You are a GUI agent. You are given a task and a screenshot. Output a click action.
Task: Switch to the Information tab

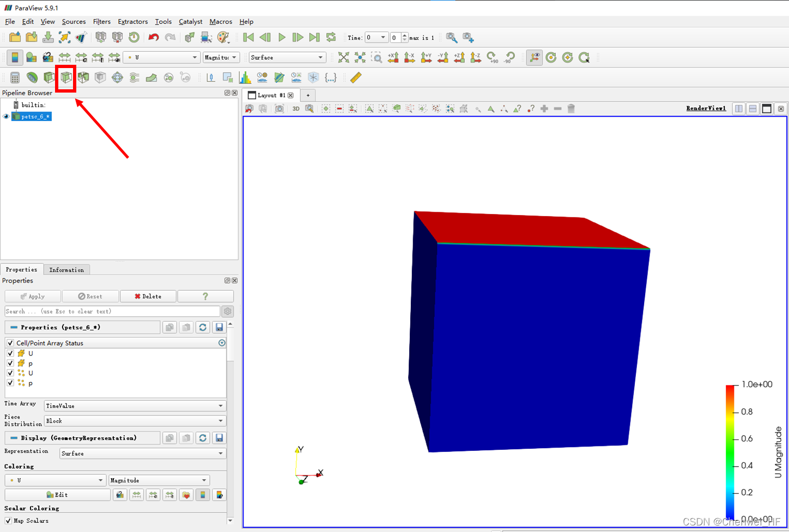(66, 270)
